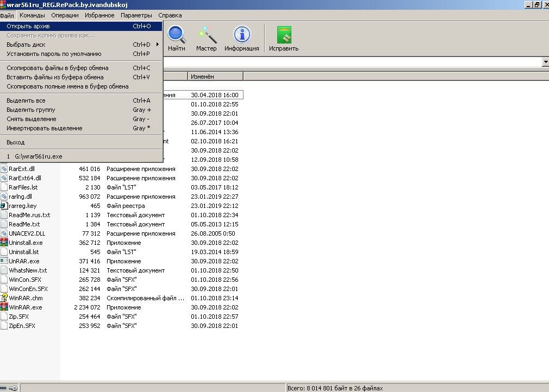
Task: Open the Команды menu
Action: coord(32,15)
